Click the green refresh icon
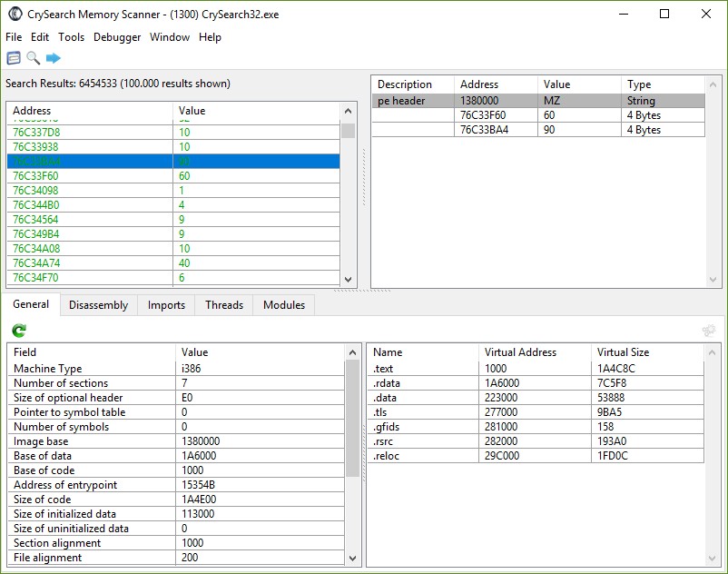This screenshot has width=728, height=574. (x=19, y=331)
